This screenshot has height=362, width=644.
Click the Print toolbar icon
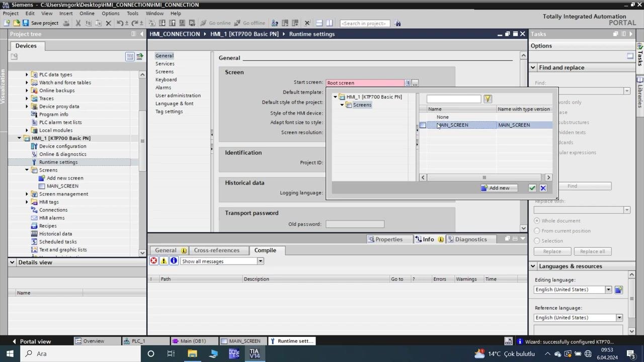coord(66,23)
